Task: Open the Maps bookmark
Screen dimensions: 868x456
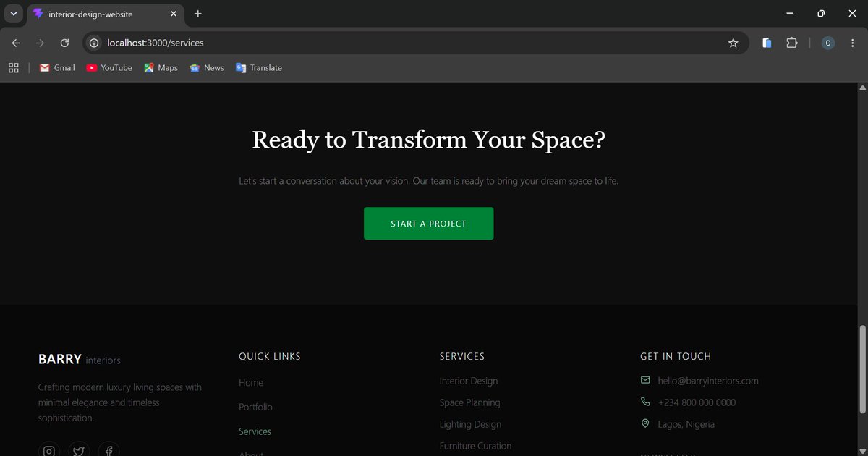Action: [x=161, y=67]
